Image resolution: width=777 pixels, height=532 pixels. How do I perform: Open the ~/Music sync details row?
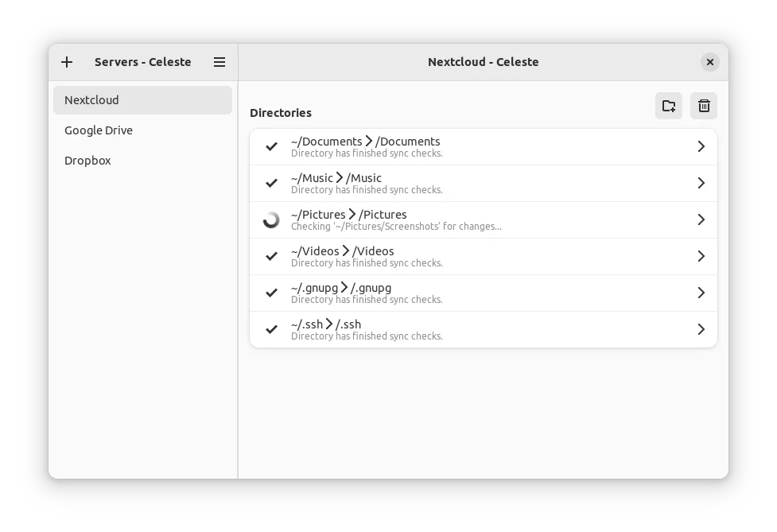click(701, 183)
